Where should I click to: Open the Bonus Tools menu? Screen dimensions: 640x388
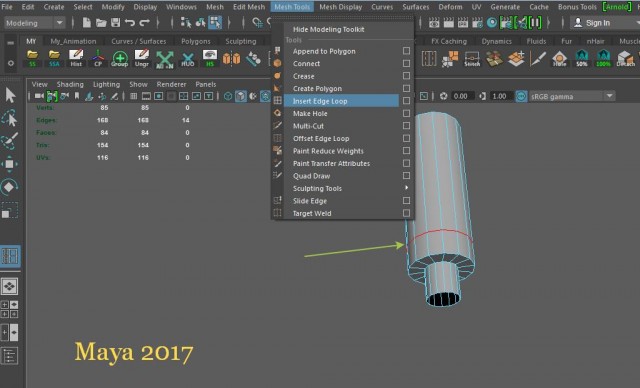pos(577,7)
